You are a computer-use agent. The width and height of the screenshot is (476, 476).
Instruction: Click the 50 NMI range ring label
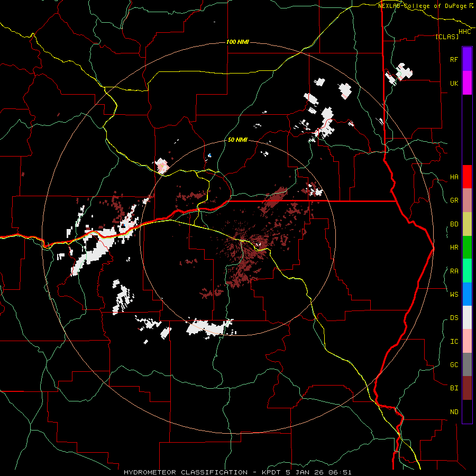237,140
